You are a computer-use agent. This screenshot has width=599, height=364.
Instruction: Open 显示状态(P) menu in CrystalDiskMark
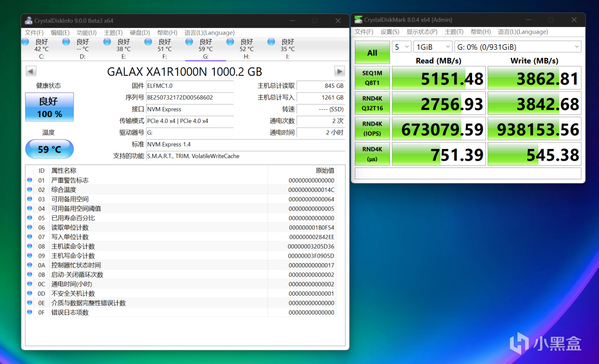click(x=422, y=32)
